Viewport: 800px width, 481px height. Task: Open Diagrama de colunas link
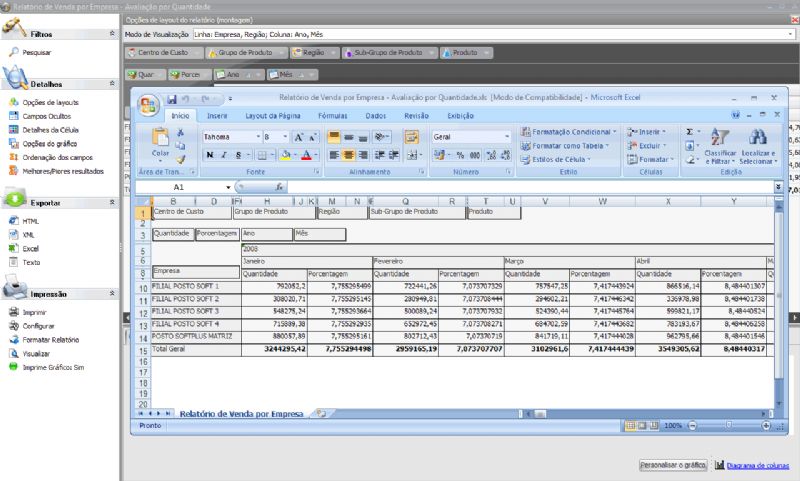(x=757, y=465)
